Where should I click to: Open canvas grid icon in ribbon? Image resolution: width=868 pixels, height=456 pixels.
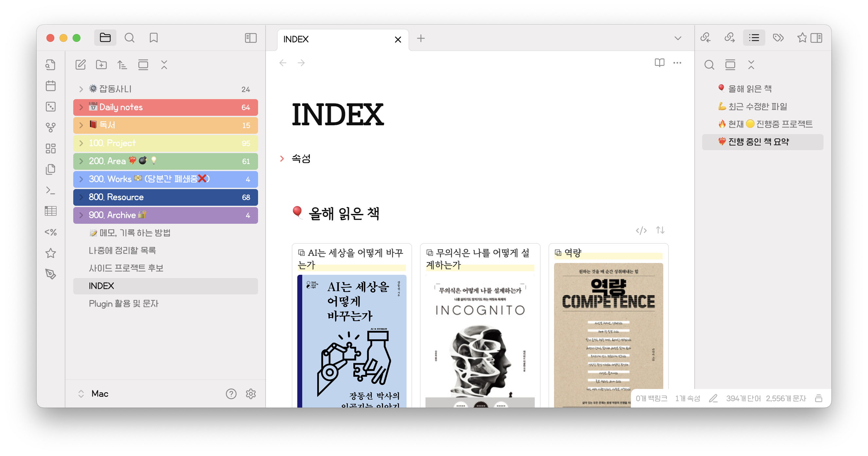(x=51, y=148)
